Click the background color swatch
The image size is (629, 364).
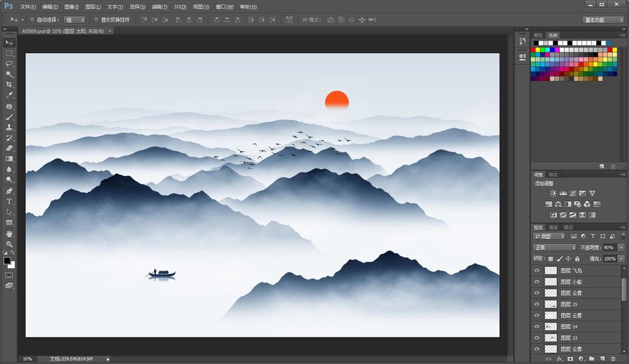point(12,265)
